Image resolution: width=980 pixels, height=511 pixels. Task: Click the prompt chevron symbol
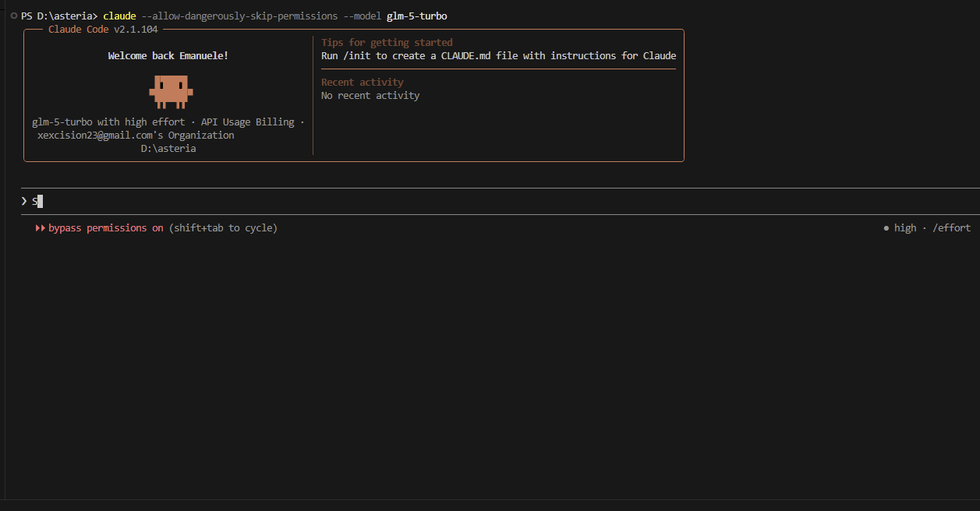tap(24, 201)
